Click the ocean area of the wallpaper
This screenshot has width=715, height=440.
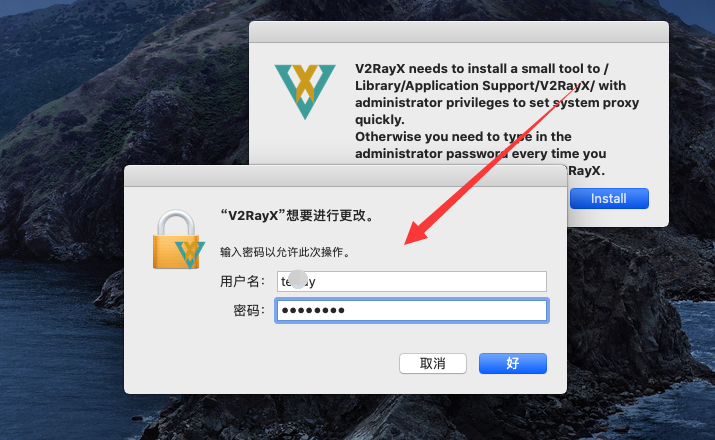click(55, 342)
